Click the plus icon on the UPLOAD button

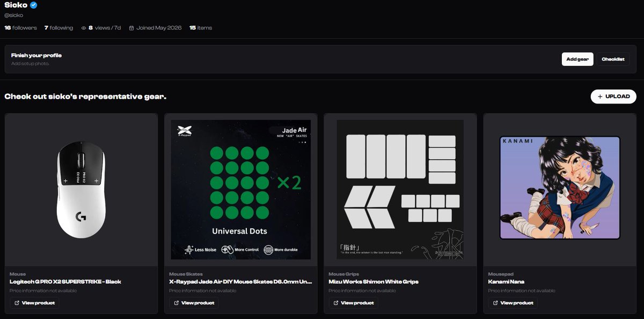[600, 97]
